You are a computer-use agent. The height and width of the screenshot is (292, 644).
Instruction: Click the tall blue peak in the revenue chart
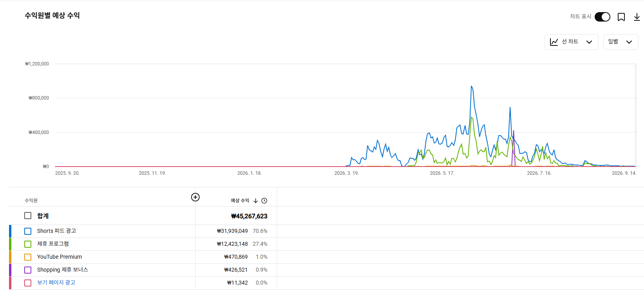[472, 87]
